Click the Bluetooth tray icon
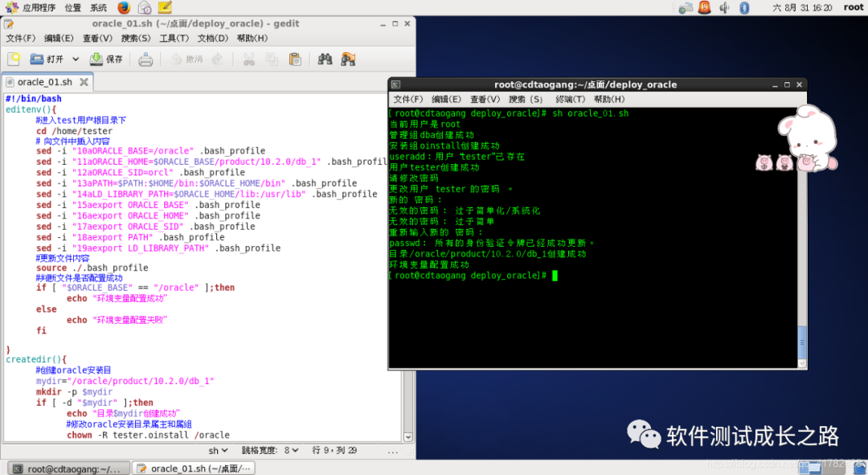The height and width of the screenshot is (475, 868). point(744,7)
